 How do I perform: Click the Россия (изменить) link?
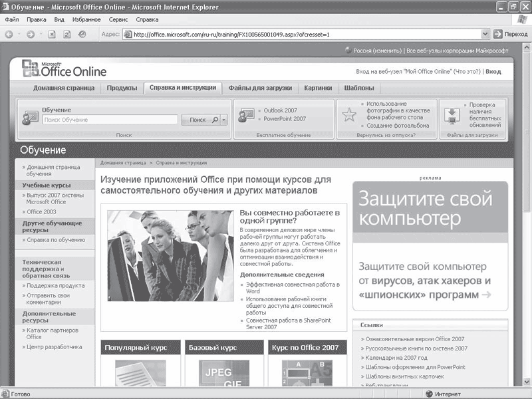377,51
